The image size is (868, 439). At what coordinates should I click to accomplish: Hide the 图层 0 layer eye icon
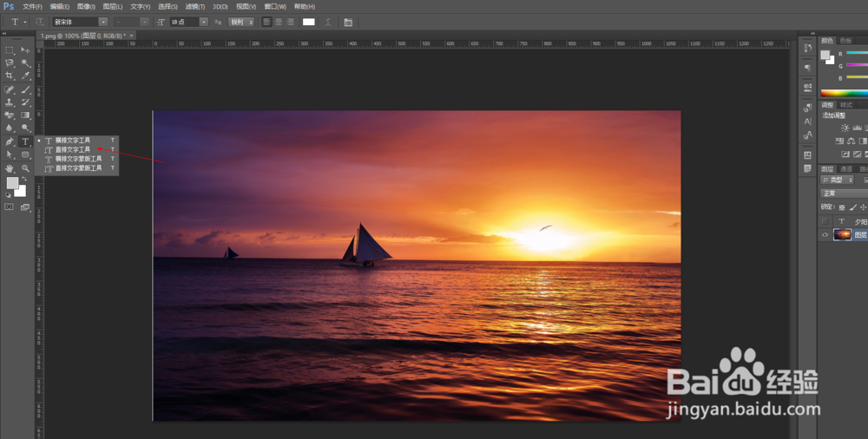pos(825,235)
